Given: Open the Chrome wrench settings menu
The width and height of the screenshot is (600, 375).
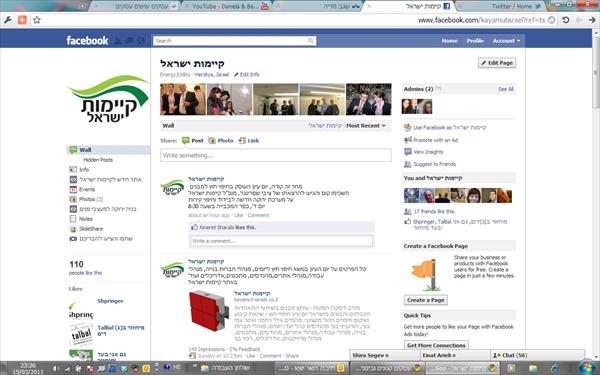Looking at the screenshot, I should 8,20.
